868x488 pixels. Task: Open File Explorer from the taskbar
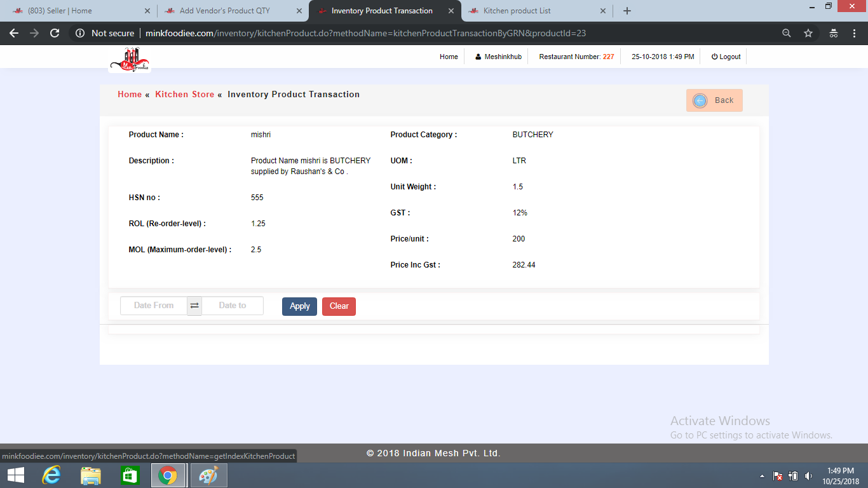point(91,475)
